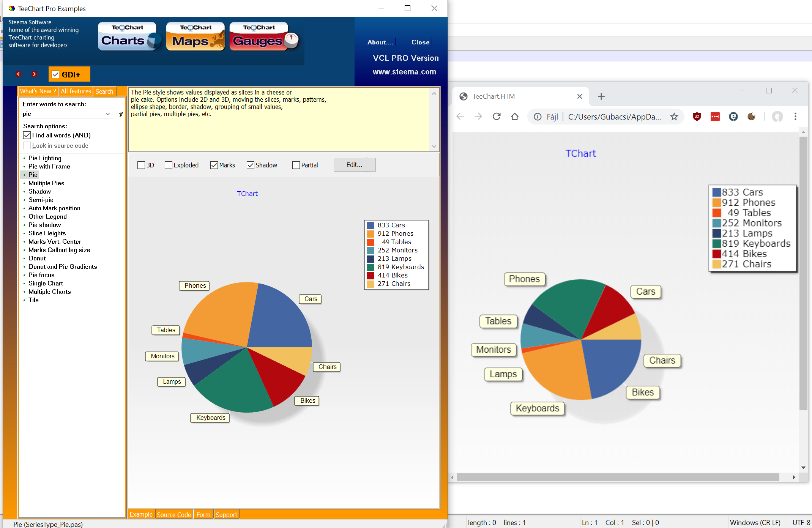Expand the Donut and Pie Gradients item
Screen dimensions: 812x528
click(x=63, y=266)
